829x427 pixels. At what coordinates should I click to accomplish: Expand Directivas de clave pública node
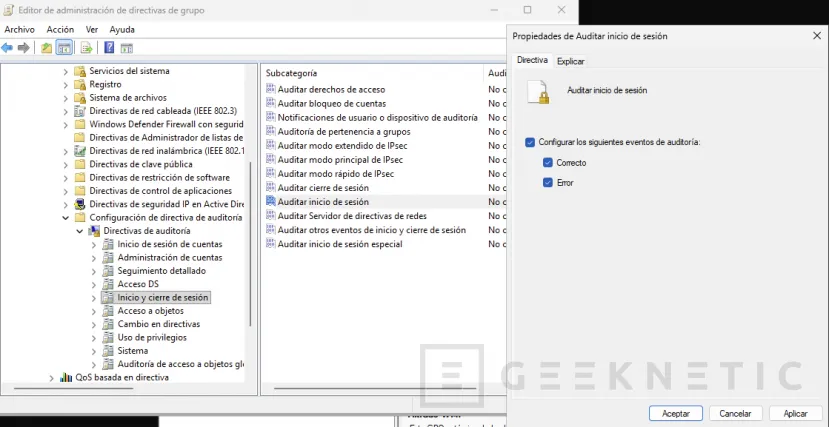pyautogui.click(x=66, y=164)
